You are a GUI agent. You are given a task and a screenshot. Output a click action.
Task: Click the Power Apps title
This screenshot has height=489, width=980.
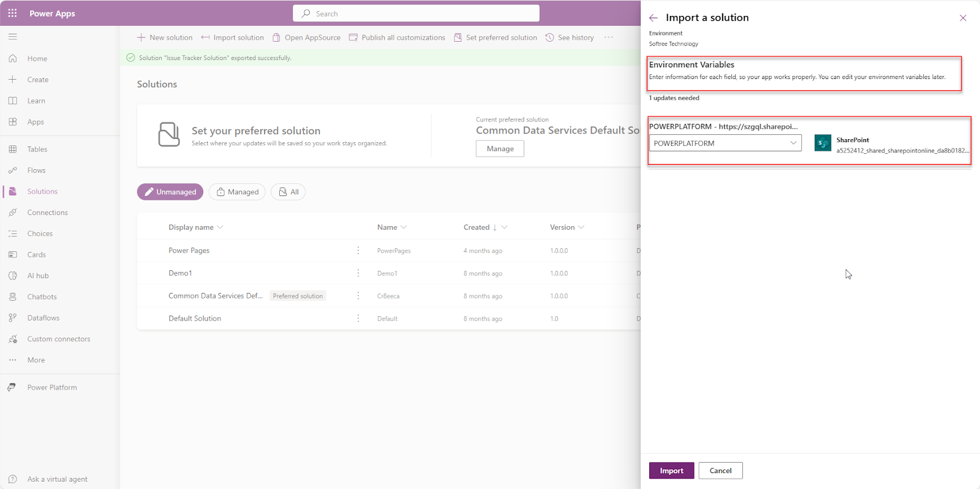pos(52,13)
